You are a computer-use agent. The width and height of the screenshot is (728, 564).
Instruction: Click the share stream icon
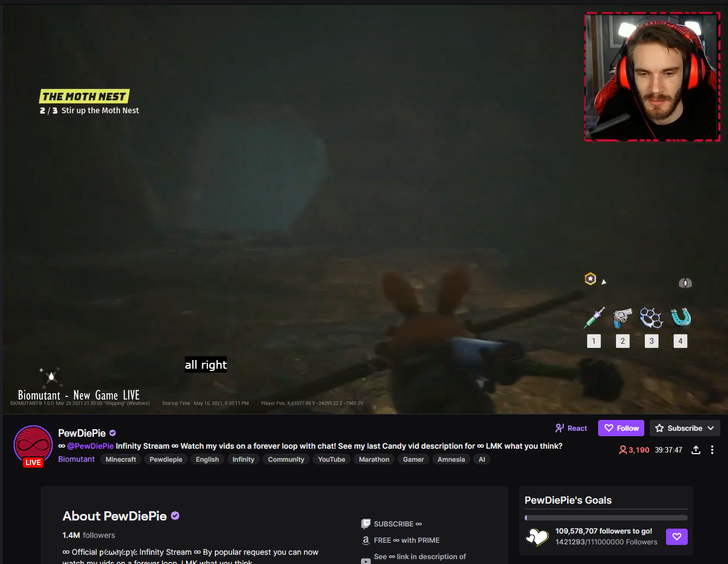coord(696,450)
